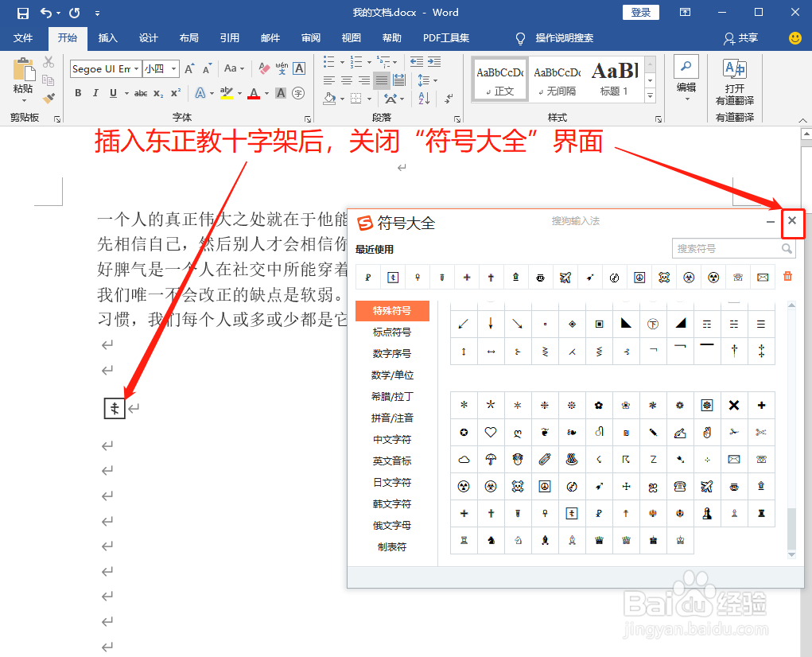The width and height of the screenshot is (812, 657).
Task: Toggle subscript formatting
Action: click(158, 93)
